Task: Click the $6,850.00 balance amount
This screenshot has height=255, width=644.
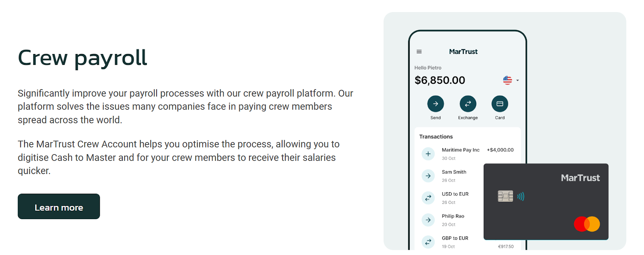Action: tap(440, 80)
